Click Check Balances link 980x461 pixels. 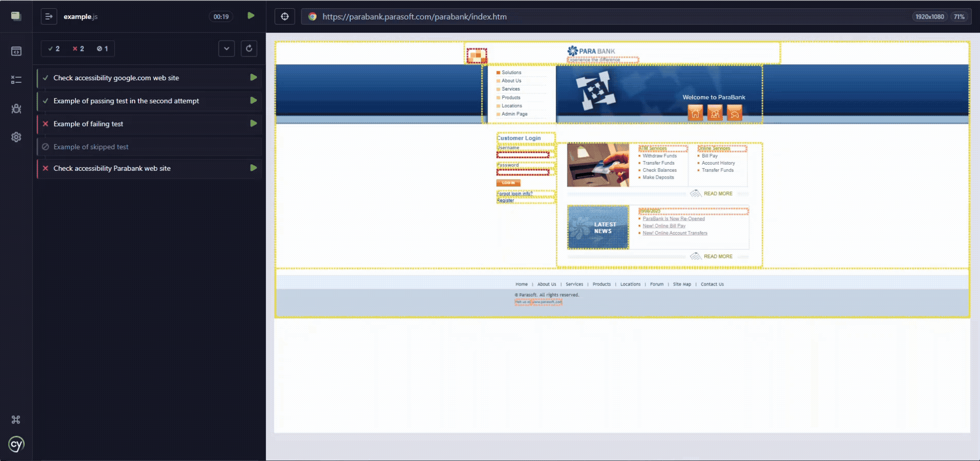point(660,170)
